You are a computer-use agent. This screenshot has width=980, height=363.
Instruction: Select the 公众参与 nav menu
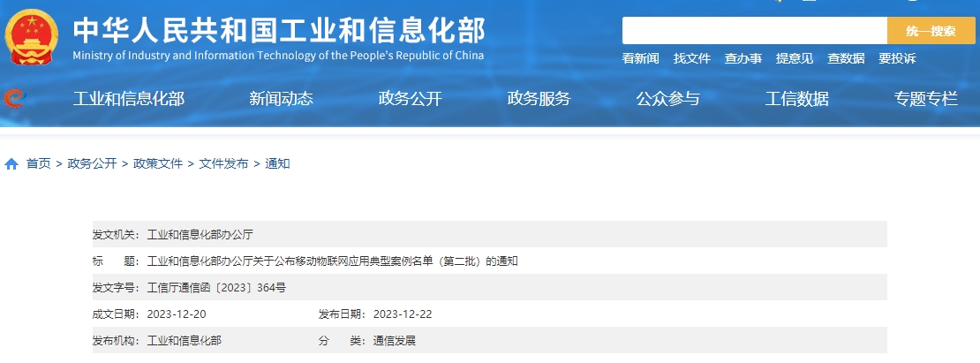click(x=668, y=99)
